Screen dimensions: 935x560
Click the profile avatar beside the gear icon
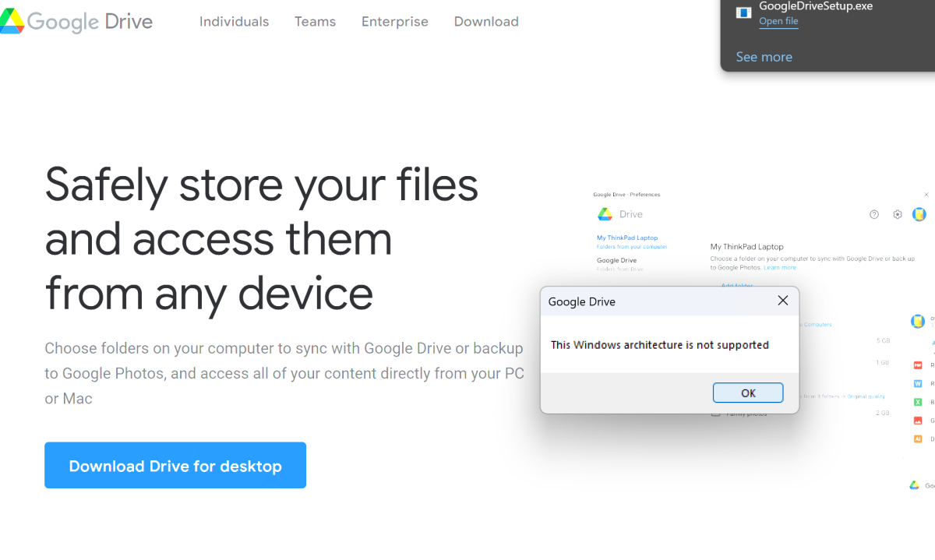point(919,214)
